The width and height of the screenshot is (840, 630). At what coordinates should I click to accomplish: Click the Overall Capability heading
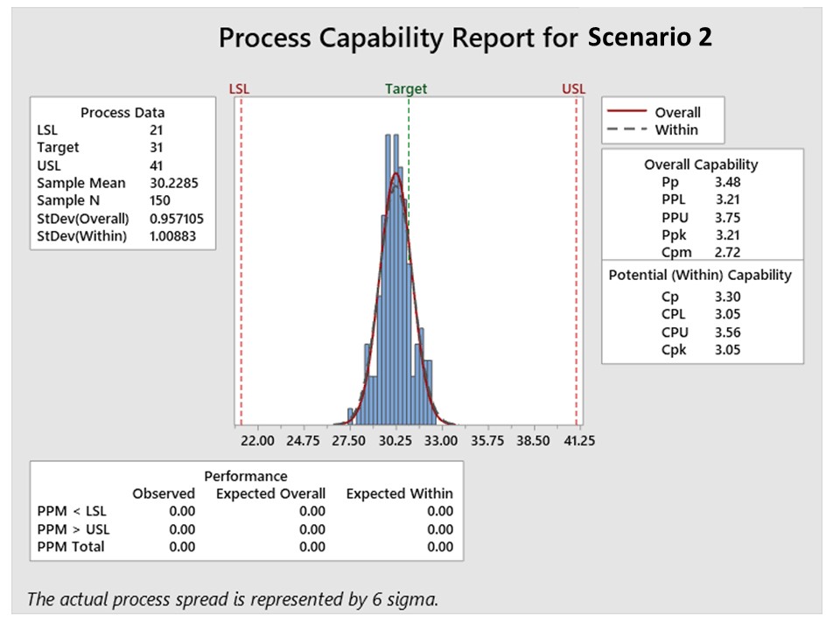pos(701,164)
